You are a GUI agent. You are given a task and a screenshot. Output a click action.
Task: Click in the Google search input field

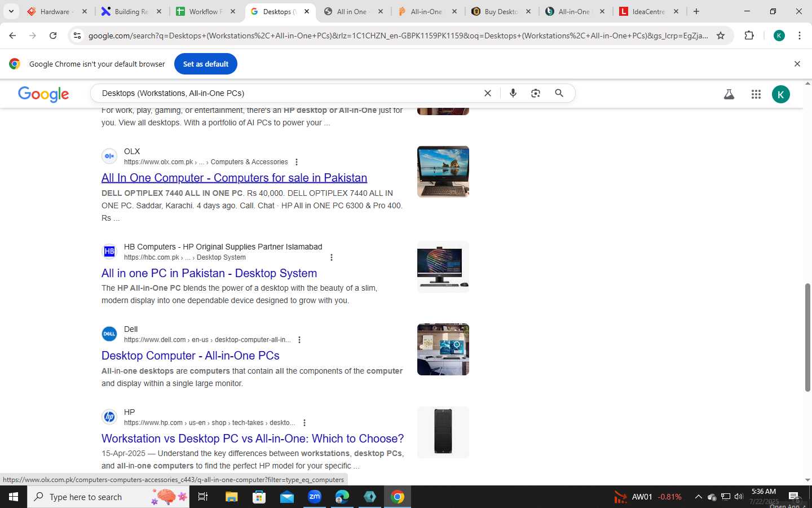coord(288,93)
